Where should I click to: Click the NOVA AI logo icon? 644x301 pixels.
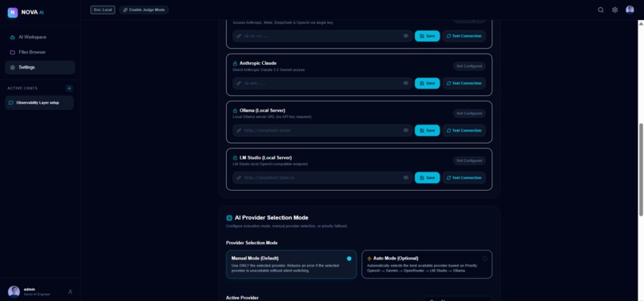pos(12,13)
